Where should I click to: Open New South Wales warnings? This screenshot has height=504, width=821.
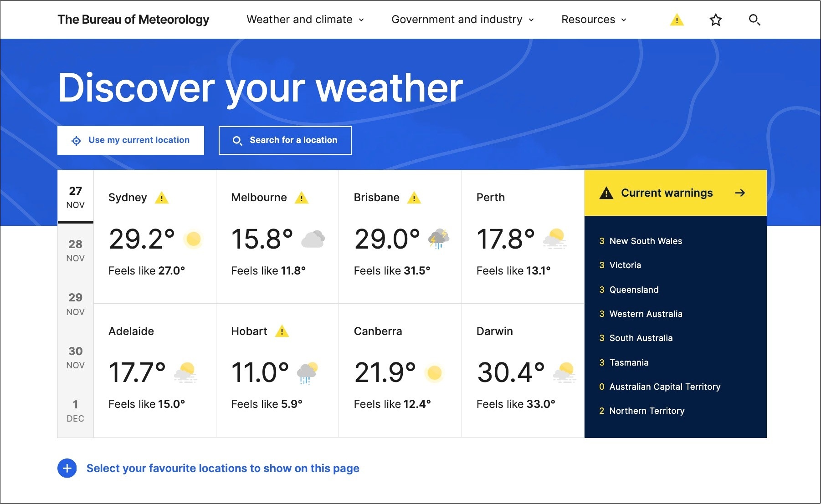(646, 241)
